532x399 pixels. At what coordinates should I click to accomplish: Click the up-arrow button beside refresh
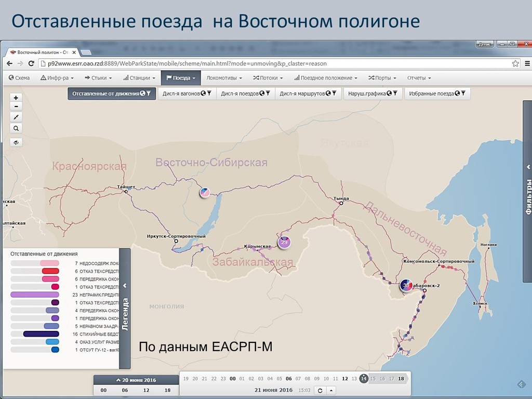click(331, 391)
